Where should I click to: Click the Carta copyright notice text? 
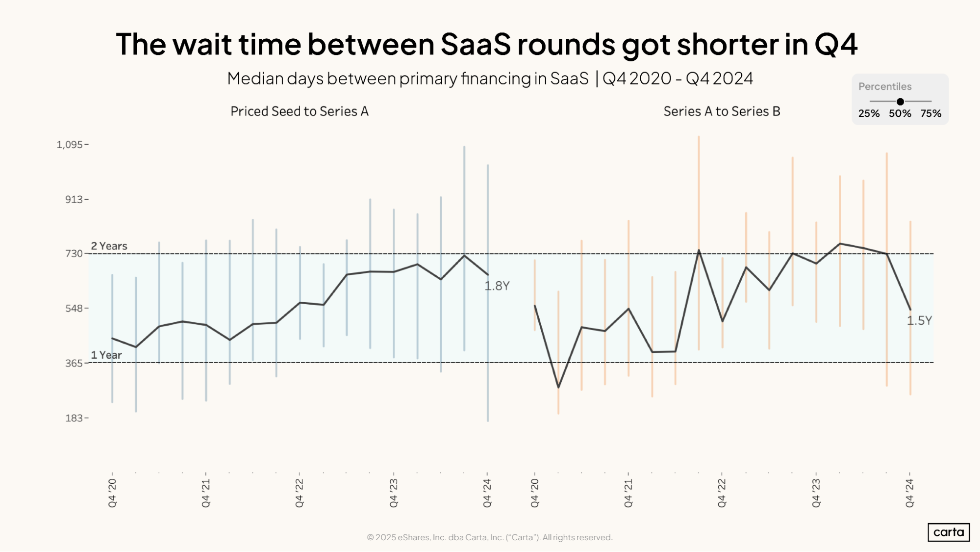tap(489, 537)
